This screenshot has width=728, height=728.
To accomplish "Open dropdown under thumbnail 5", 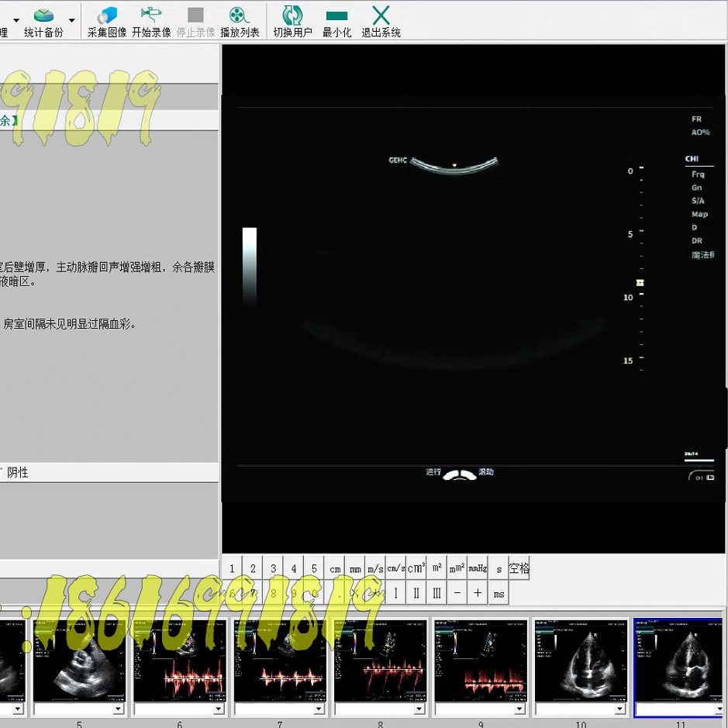I will tap(119, 709).
